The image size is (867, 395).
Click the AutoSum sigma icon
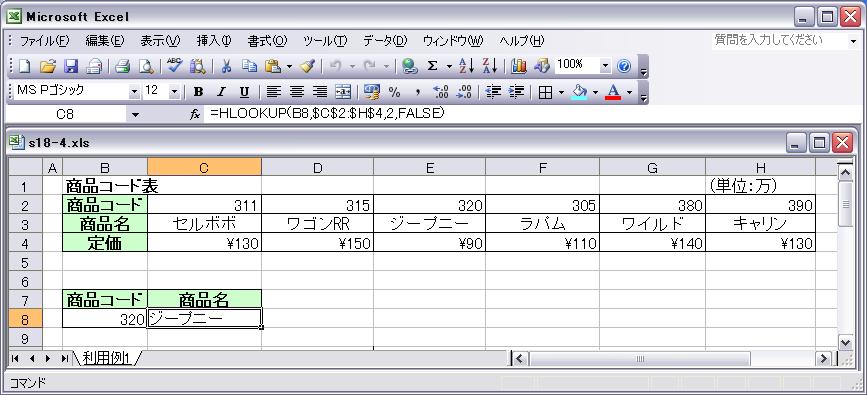tap(432, 66)
